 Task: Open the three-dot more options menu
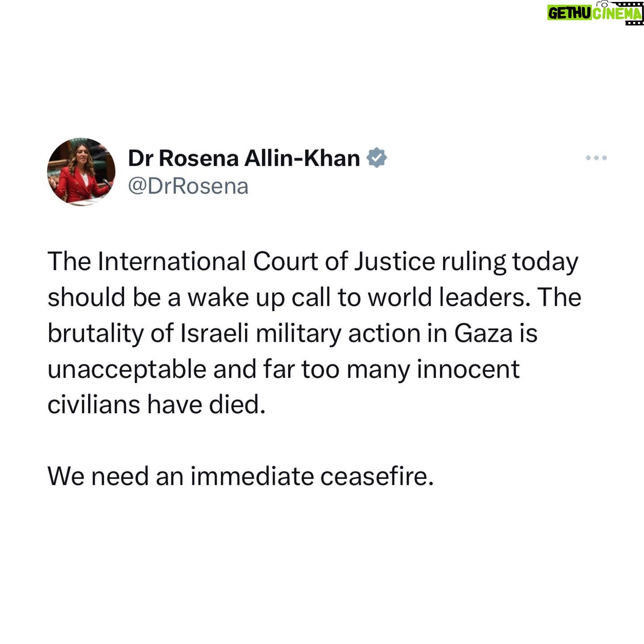[x=596, y=158]
